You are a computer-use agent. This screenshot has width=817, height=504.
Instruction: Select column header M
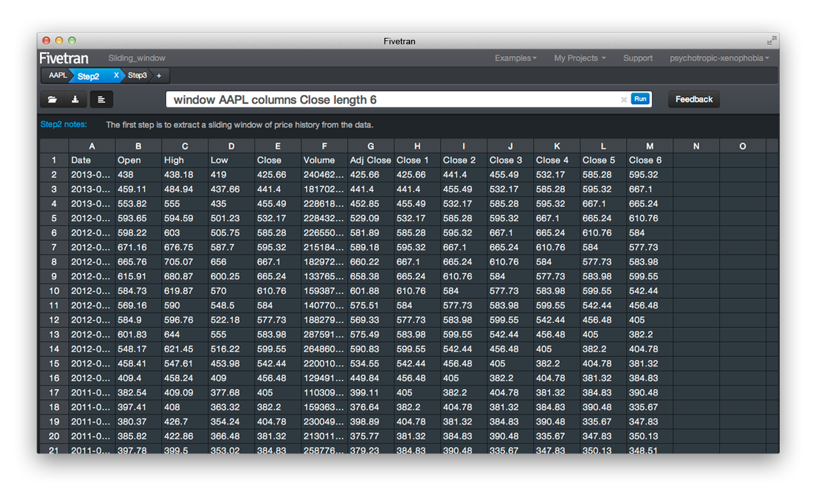649,146
